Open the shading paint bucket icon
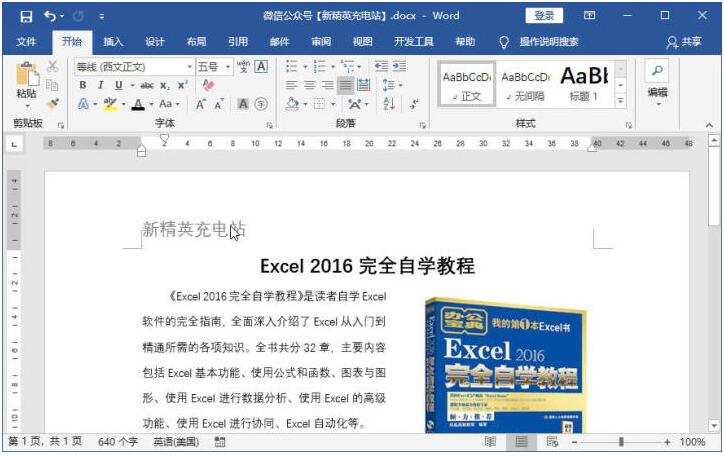 pyautogui.click(x=292, y=104)
